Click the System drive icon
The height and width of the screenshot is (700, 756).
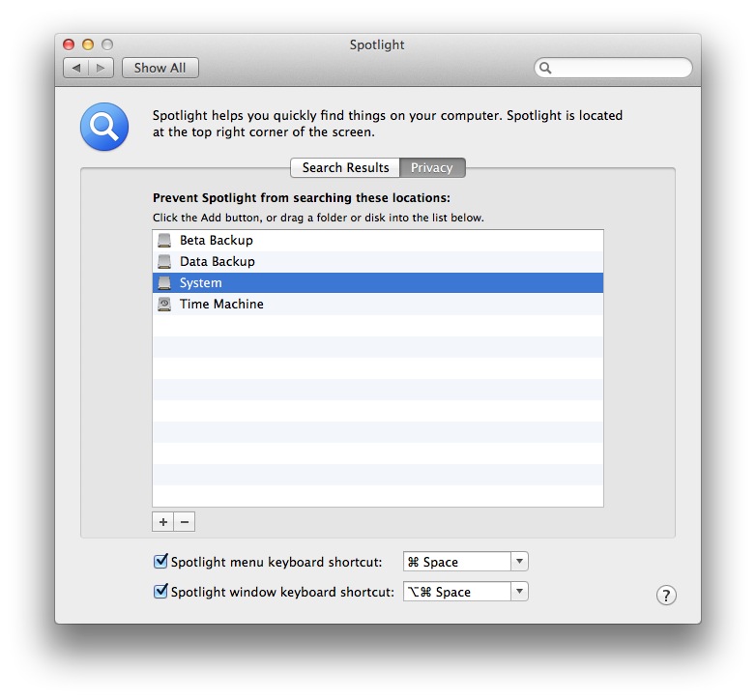(x=164, y=282)
